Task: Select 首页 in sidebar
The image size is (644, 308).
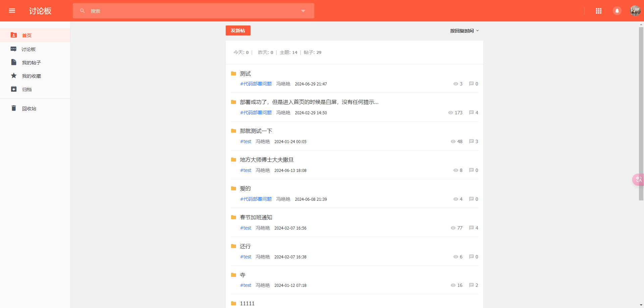Action: pyautogui.click(x=35, y=35)
